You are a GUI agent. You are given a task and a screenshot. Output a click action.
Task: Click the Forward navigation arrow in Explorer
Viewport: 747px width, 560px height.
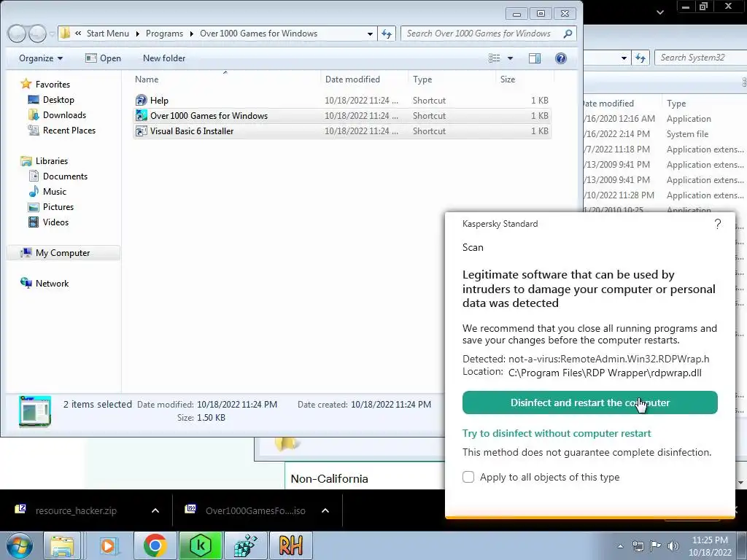pos(37,34)
